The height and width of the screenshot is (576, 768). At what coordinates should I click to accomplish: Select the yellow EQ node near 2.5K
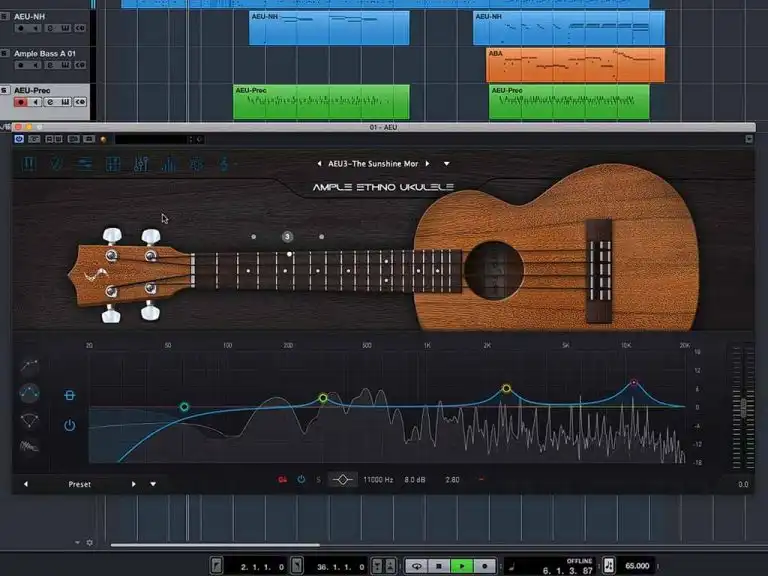tap(506, 388)
